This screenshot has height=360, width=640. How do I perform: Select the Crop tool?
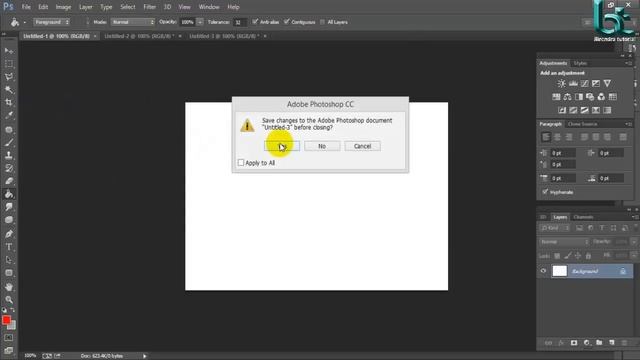pos(9,102)
